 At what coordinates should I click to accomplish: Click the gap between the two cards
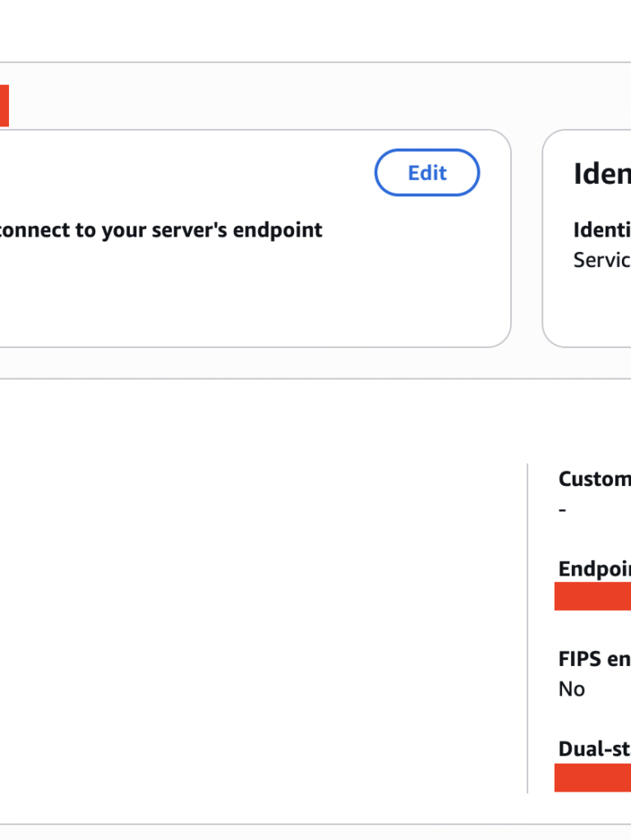pyautogui.click(x=527, y=238)
